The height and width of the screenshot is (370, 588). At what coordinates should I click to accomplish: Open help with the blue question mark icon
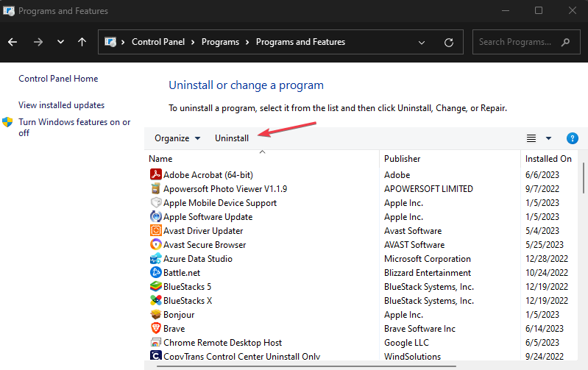click(573, 138)
